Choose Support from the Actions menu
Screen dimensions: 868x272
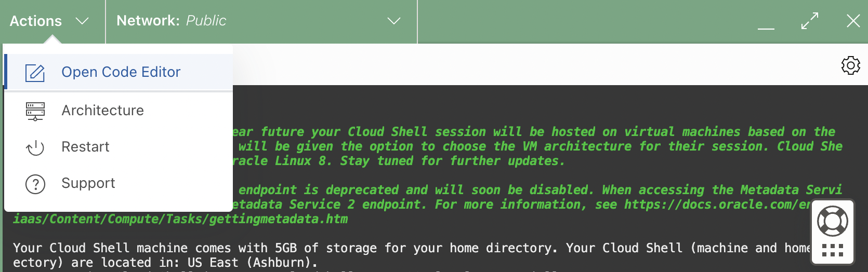pyautogui.click(x=88, y=183)
